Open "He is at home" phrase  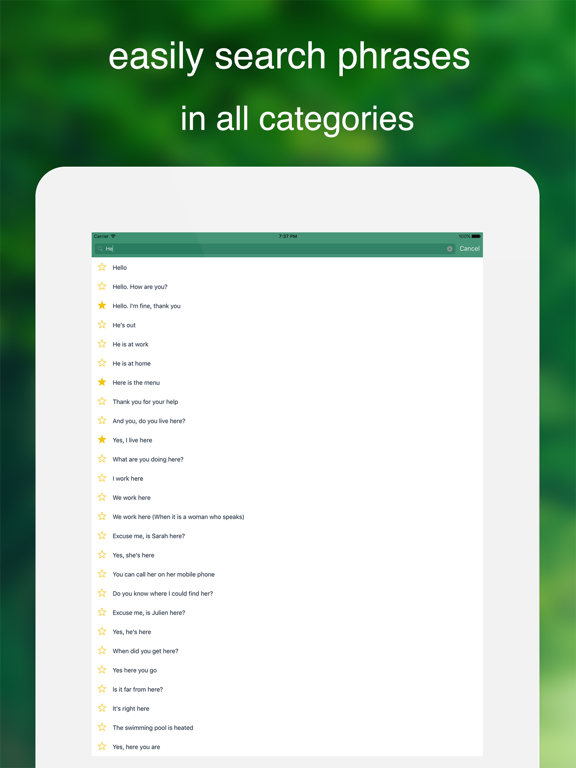tap(287, 363)
